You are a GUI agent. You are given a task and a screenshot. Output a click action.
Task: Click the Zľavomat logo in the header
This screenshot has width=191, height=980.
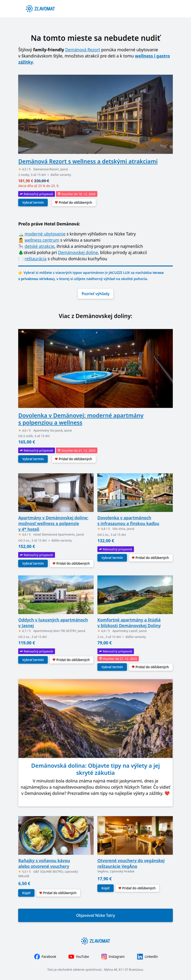coord(40,9)
